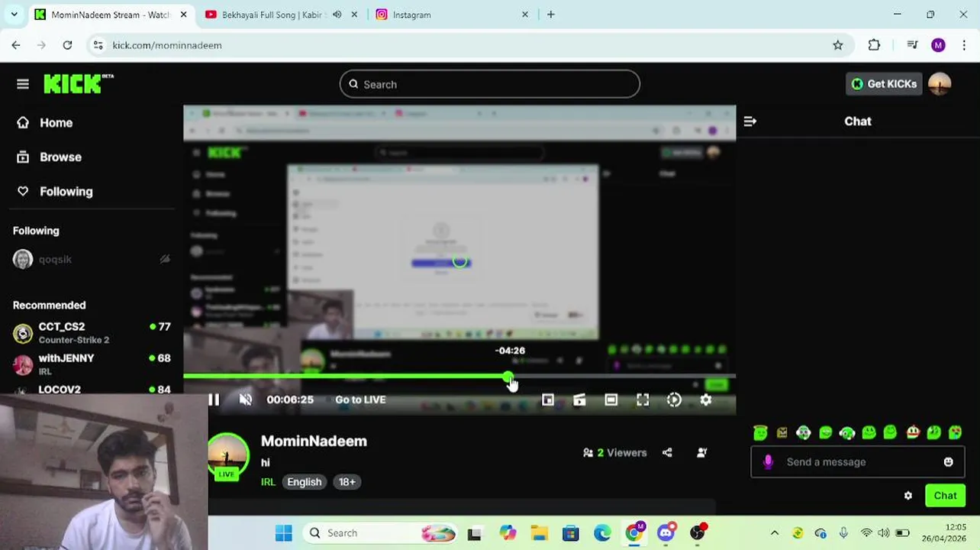
Task: Click the IRL category link
Action: coord(268,482)
